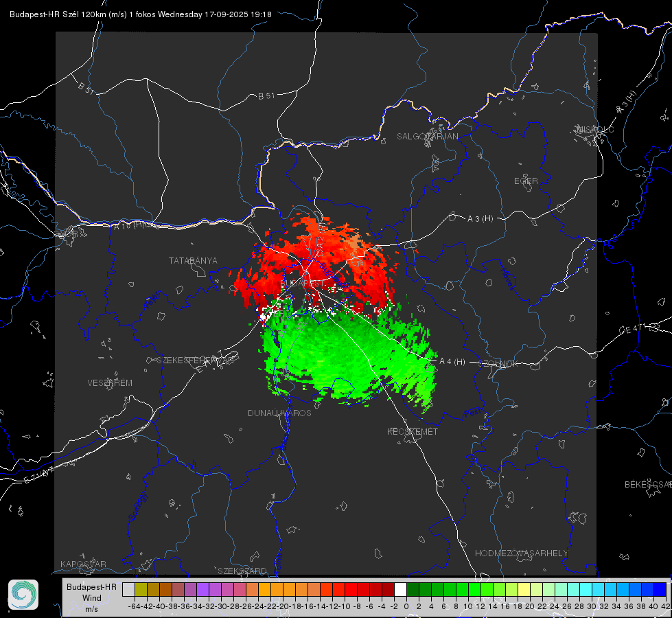Select the violet swatch between -34 and -32
672x618 pixels.
point(202,589)
